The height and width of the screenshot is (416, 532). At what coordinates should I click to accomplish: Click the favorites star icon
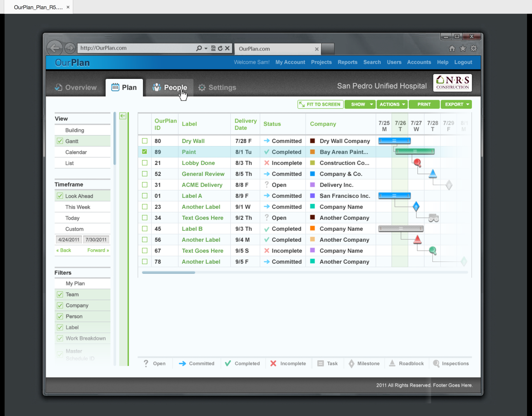[463, 48]
